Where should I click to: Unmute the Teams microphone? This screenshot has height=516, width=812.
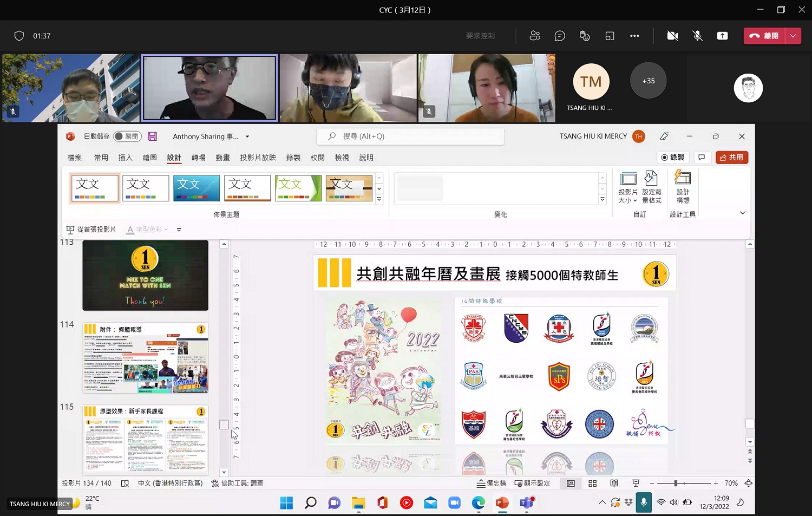698,36
